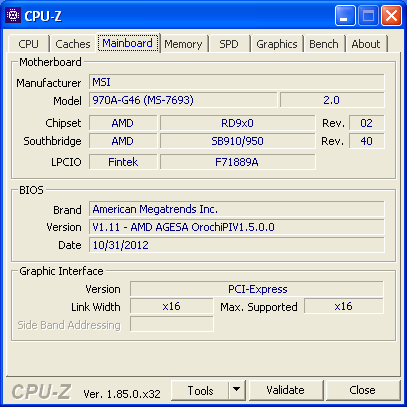Select the Mainboard tab
The image size is (407, 407).
click(128, 43)
